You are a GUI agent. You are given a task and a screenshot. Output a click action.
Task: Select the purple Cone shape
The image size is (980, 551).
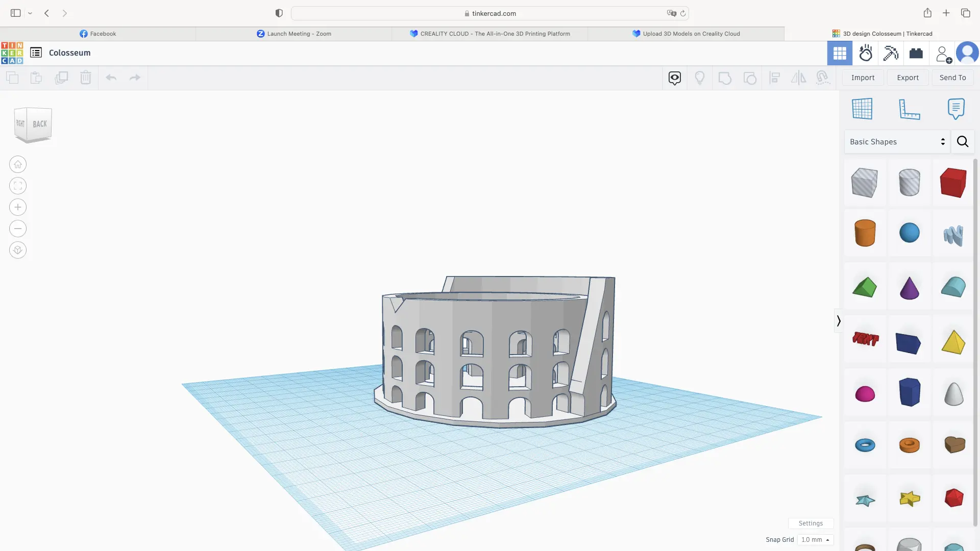point(909,288)
